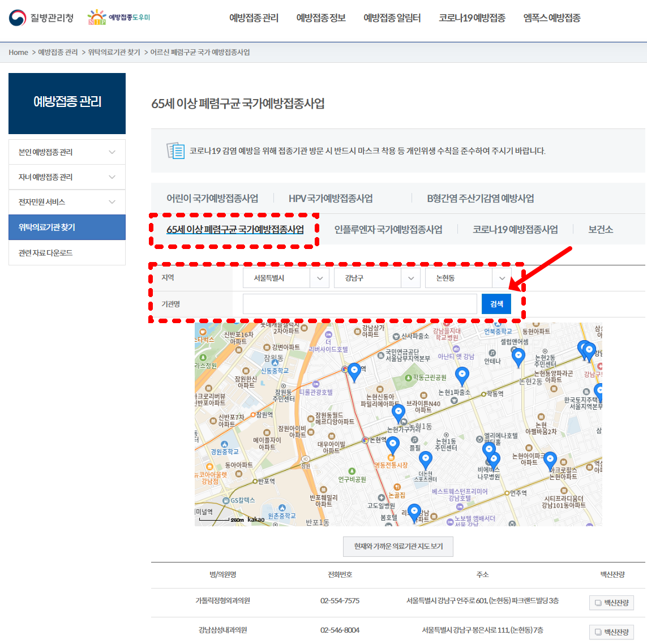Switch to 보건소 tab
Screen dimensions: 647x644
(601, 229)
